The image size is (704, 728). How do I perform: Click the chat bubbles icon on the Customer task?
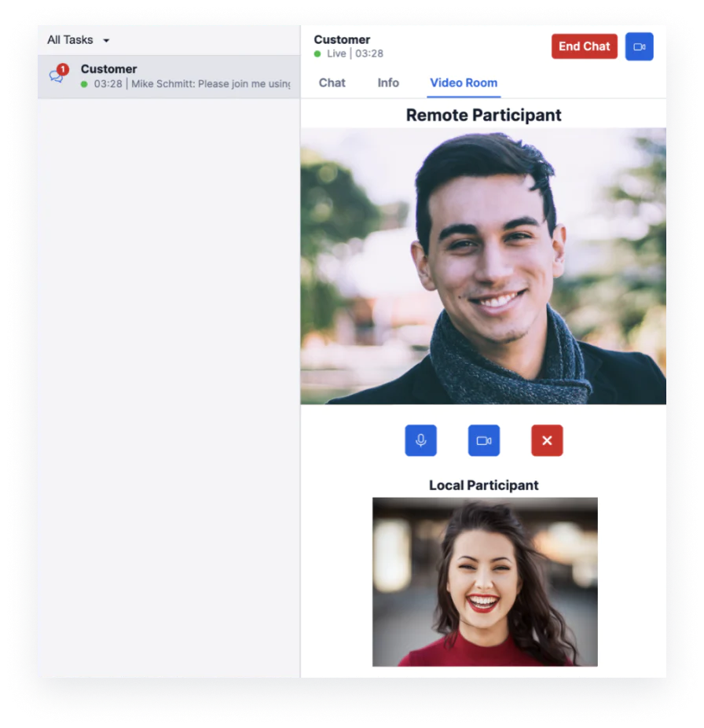point(57,75)
